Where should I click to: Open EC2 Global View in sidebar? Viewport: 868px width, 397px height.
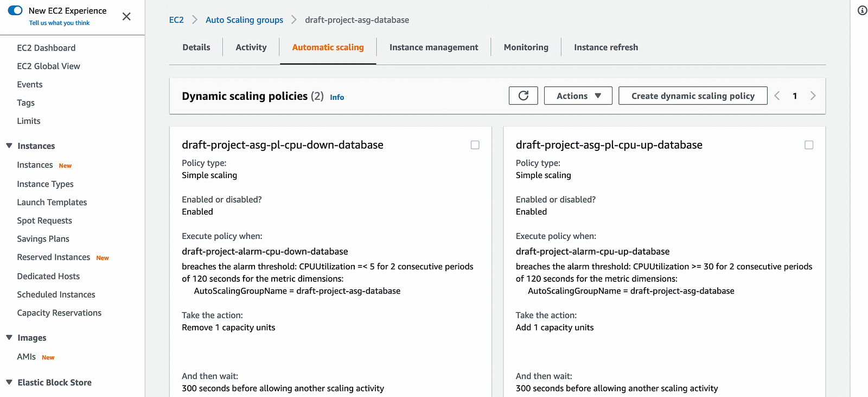(x=48, y=66)
